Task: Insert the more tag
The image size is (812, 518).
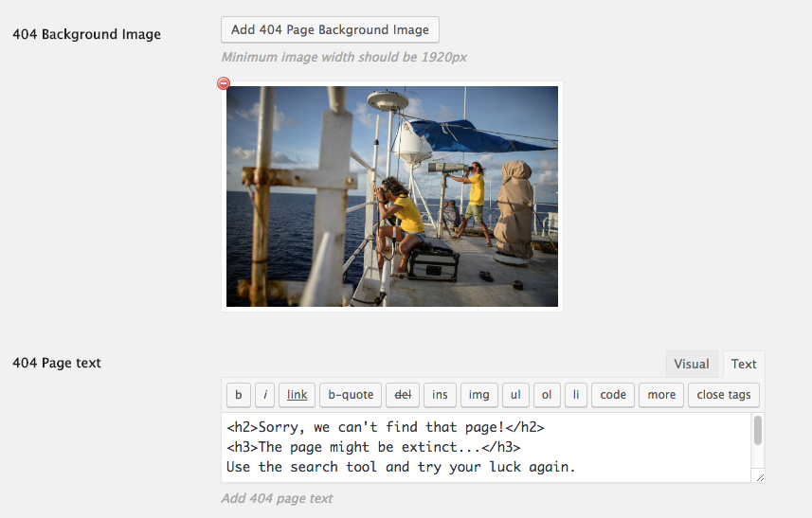Action: point(661,395)
